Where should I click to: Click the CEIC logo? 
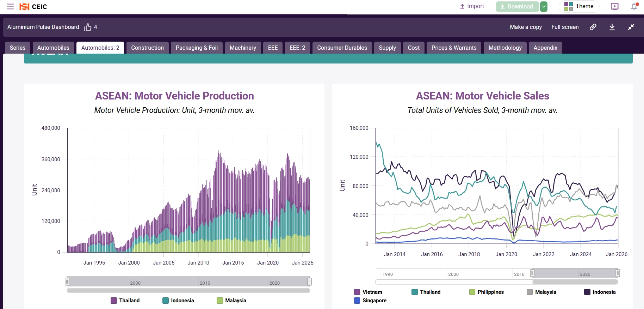[33, 7]
